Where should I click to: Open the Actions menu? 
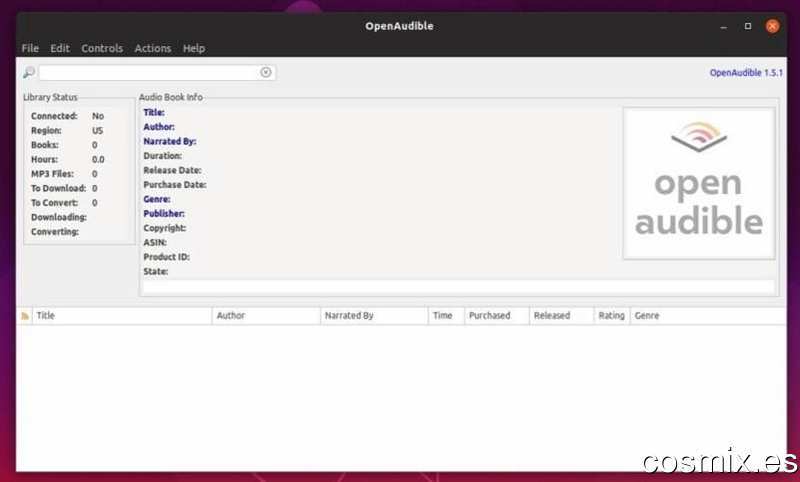(153, 48)
